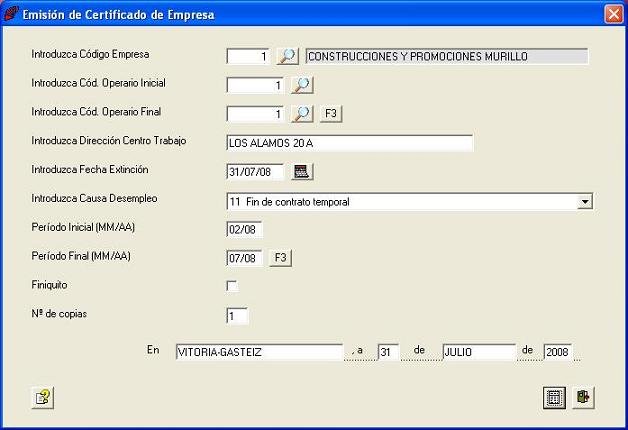Open search magnifier for Cód. Operario Inicial
Image resolution: width=628 pixels, height=430 pixels.
coord(302,85)
